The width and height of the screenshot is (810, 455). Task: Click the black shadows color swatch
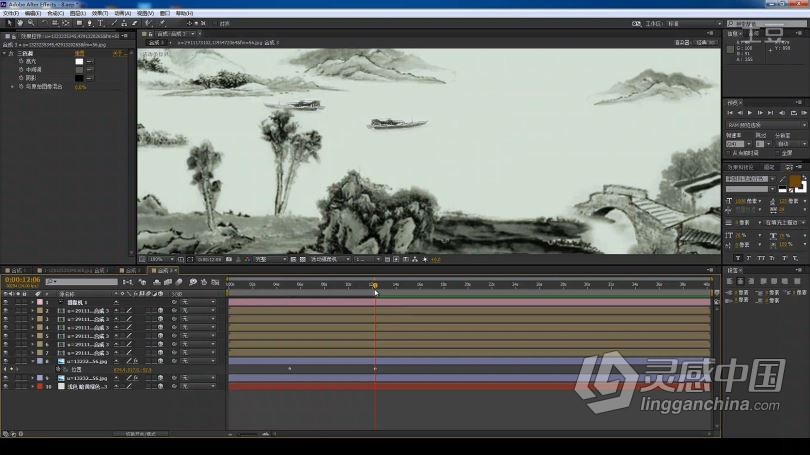[x=79, y=78]
